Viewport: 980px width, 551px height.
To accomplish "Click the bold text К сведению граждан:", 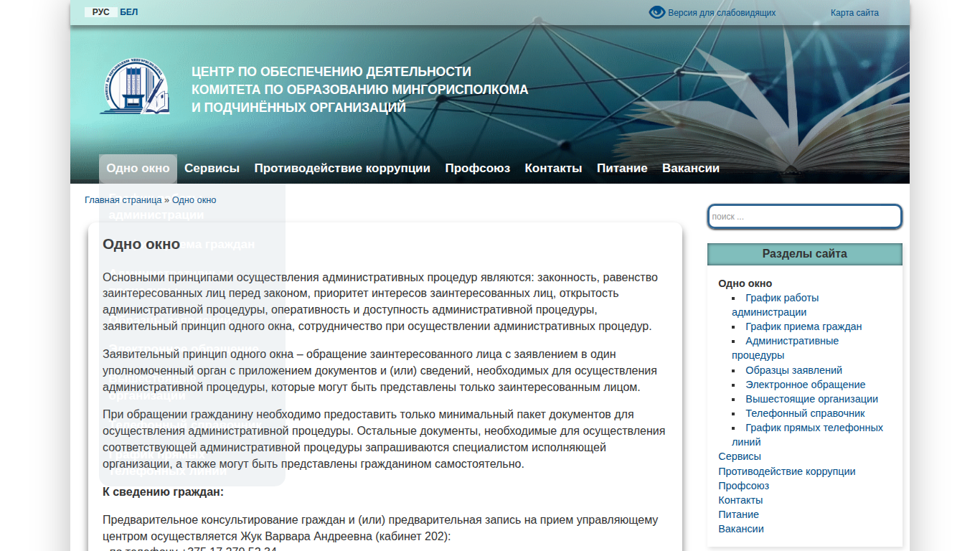I will [164, 492].
